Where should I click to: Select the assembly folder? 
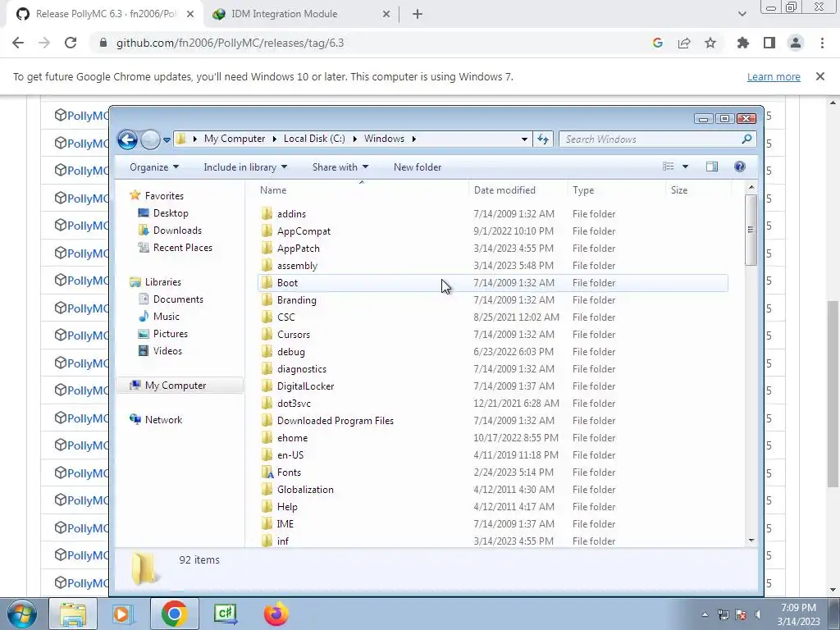coord(297,265)
